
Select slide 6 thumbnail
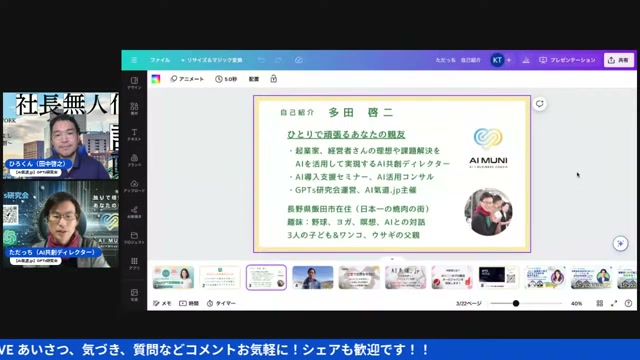tap(406, 277)
